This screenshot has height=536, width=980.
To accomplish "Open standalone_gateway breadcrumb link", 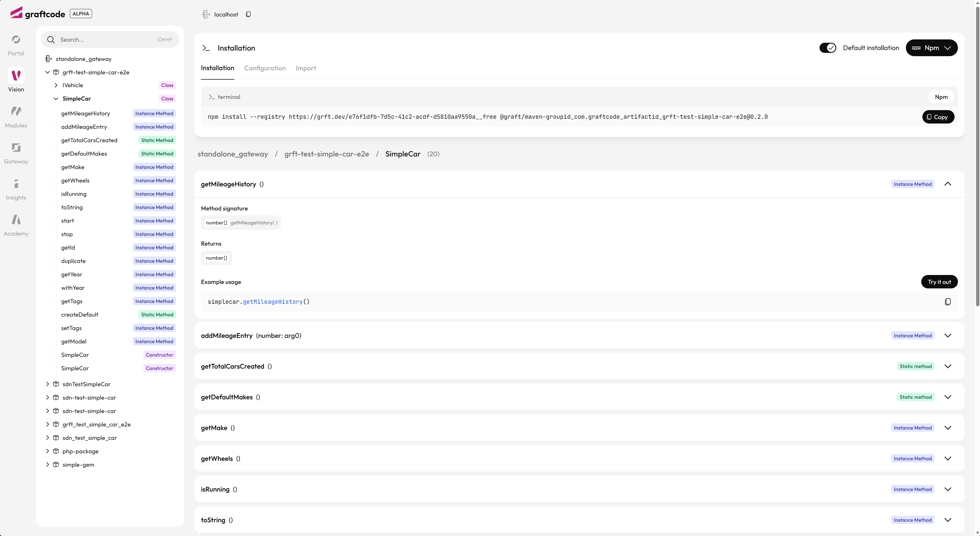I will coord(232,154).
